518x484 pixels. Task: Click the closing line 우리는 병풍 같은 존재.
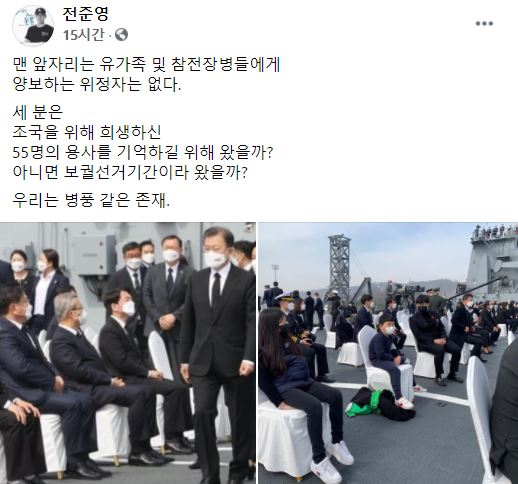[91, 200]
